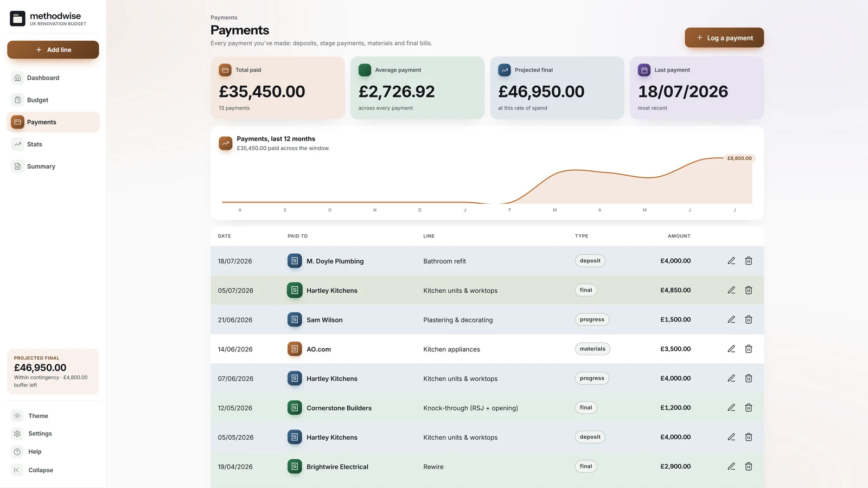Sort by the AMOUNT column header

coord(679,236)
